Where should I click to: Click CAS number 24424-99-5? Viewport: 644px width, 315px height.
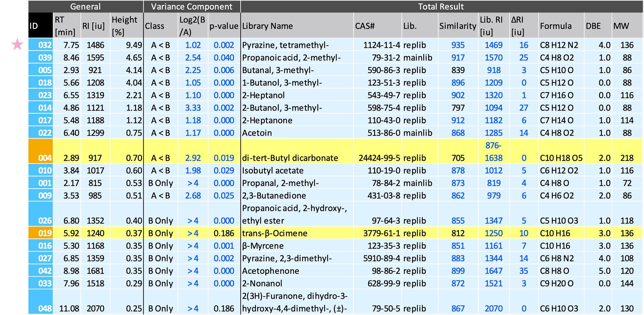click(379, 158)
